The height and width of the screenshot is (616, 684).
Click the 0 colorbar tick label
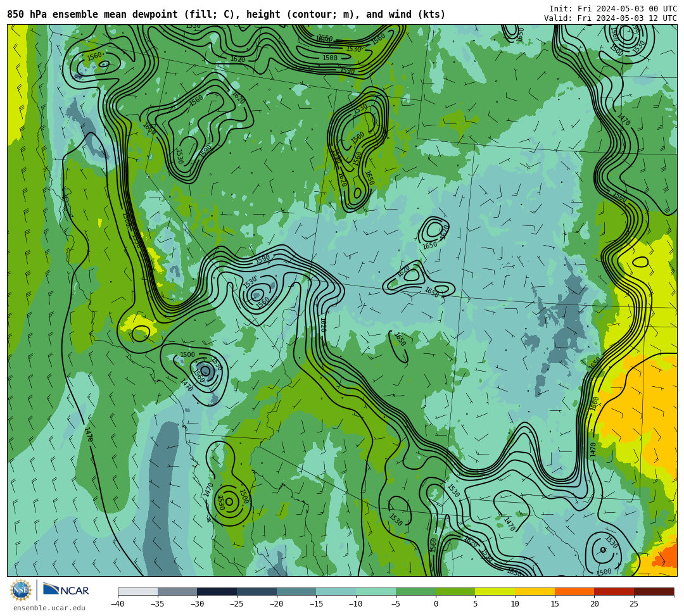(436, 604)
